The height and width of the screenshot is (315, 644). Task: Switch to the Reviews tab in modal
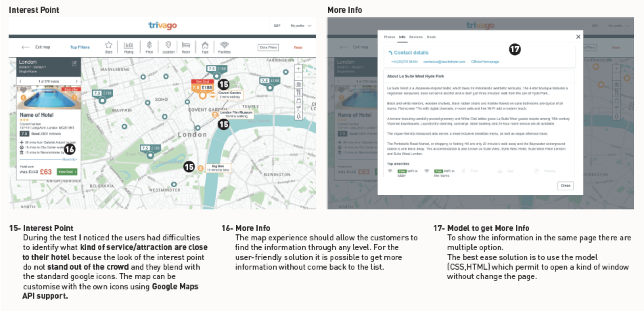(416, 37)
